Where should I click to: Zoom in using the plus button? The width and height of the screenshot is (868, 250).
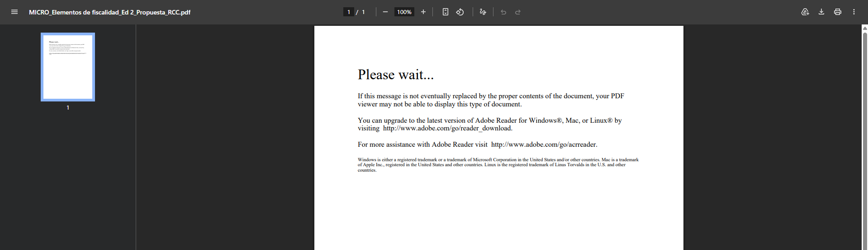[423, 12]
